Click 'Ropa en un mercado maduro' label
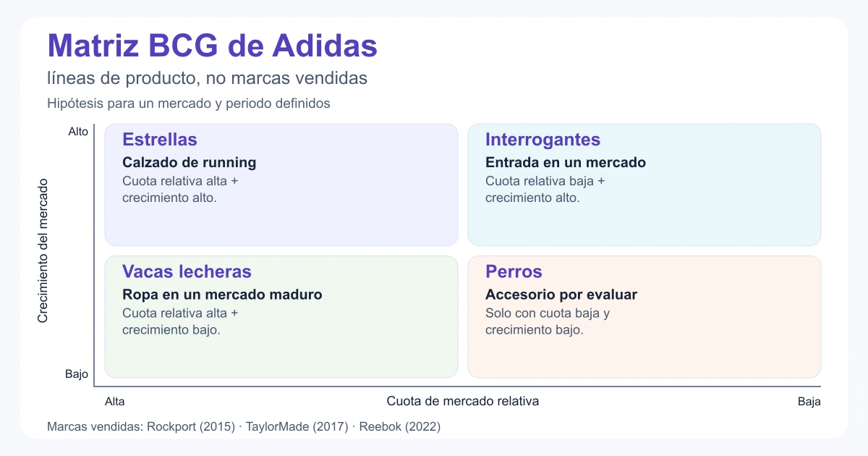Image resolution: width=868 pixels, height=456 pixels. (x=222, y=295)
